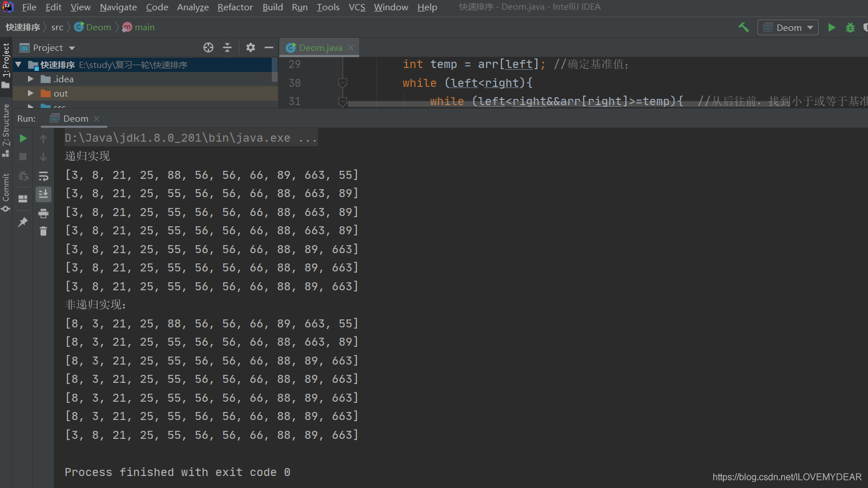
Task: Print the console output
Action: coord(43,213)
